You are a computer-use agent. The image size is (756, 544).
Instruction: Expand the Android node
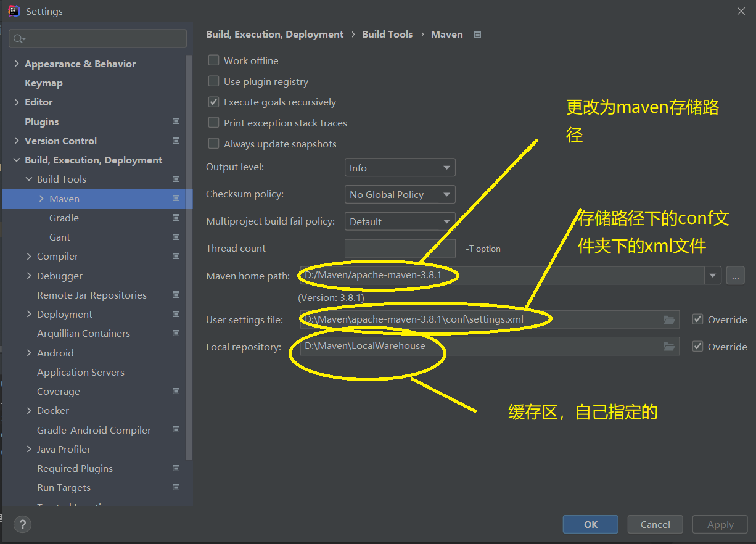coord(29,353)
